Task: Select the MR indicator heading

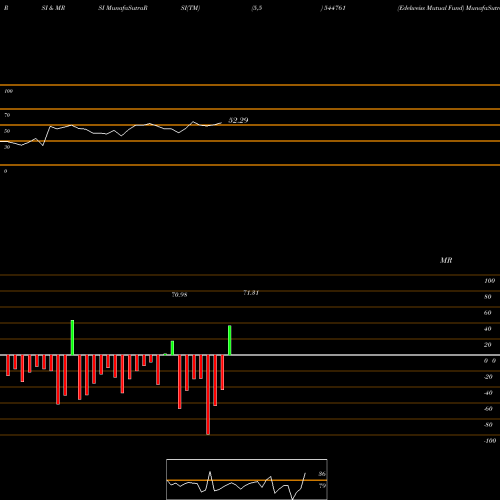Action: click(446, 260)
